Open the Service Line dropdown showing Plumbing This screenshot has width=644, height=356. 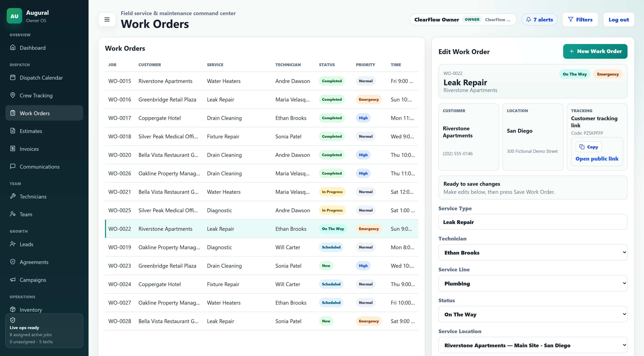(x=533, y=283)
